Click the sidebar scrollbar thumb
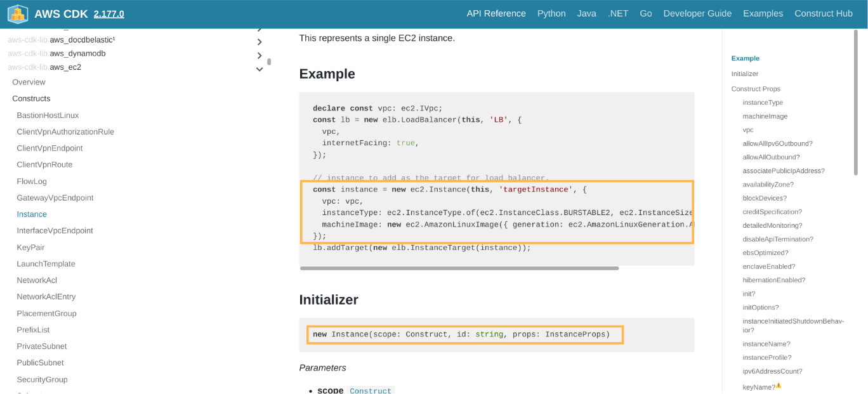This screenshot has width=868, height=394. pos(269,62)
